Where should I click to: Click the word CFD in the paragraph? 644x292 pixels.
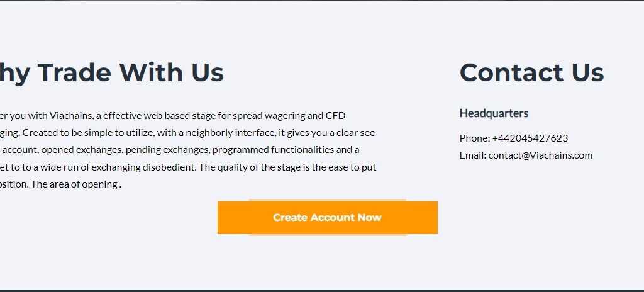335,116
